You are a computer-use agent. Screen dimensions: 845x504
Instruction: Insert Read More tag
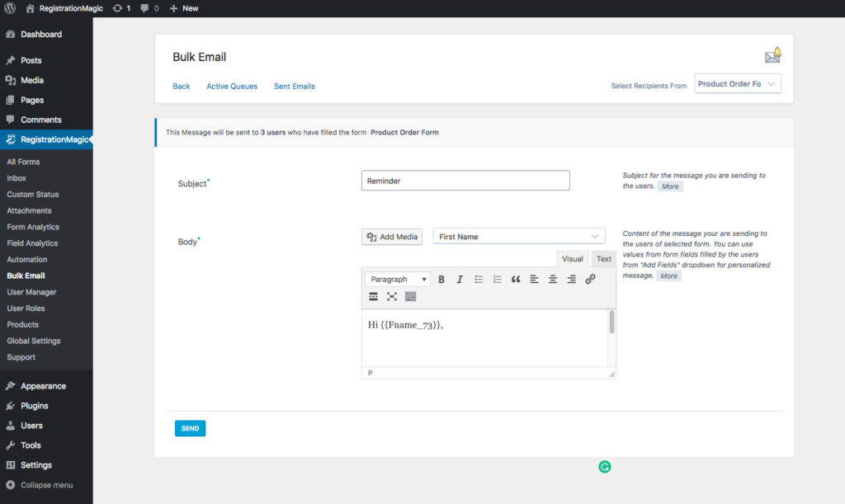[373, 296]
